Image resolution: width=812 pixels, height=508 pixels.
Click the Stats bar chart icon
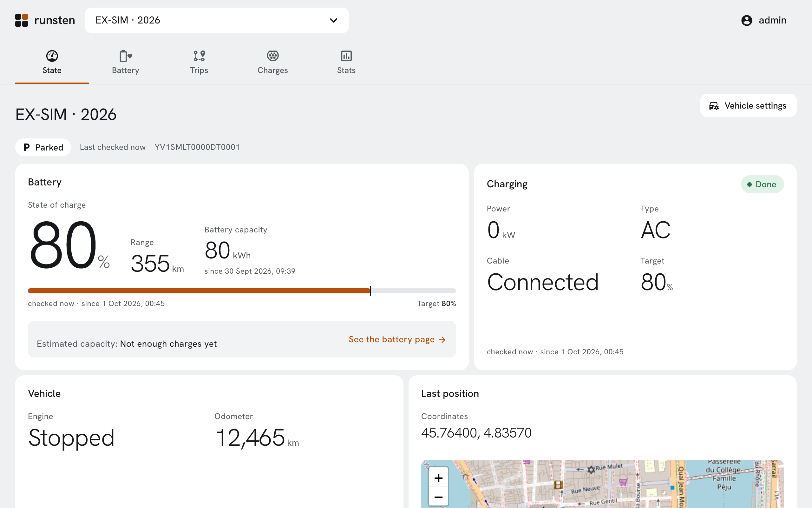point(346,56)
